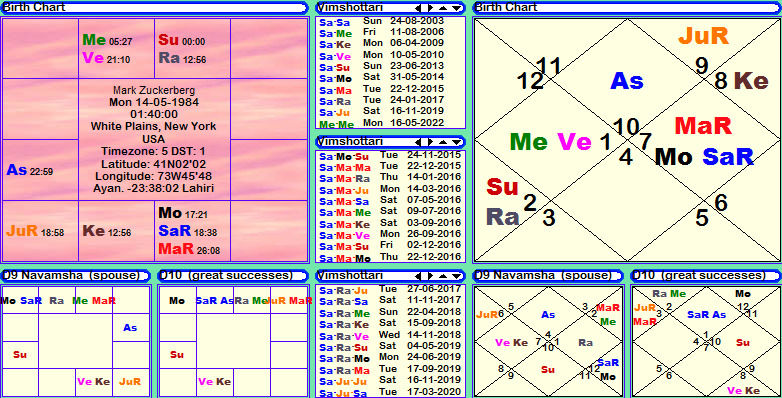Click up arrow in bottom Vimshottari header
This screenshot has width=782, height=398.
click(443, 276)
